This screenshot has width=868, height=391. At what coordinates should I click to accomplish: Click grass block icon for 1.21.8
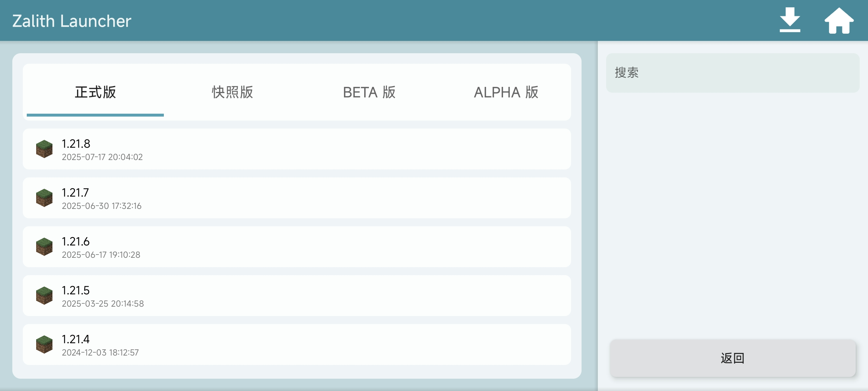44,149
